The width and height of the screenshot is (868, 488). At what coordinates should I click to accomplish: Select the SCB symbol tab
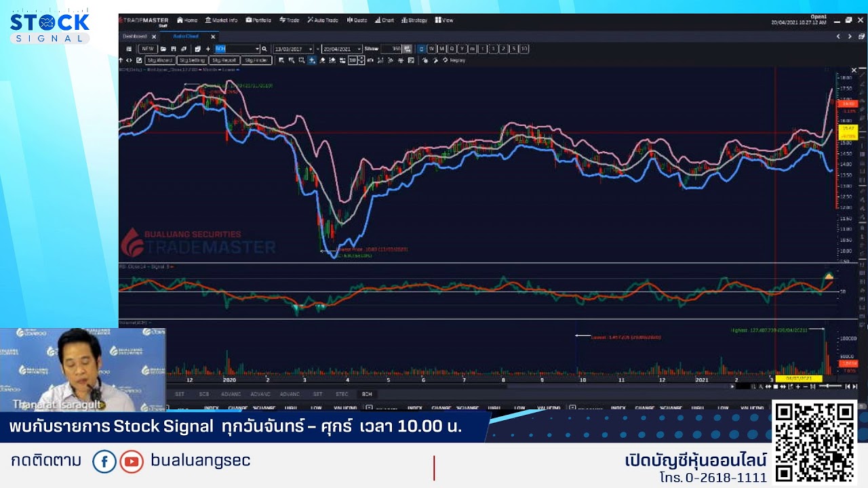pos(203,394)
